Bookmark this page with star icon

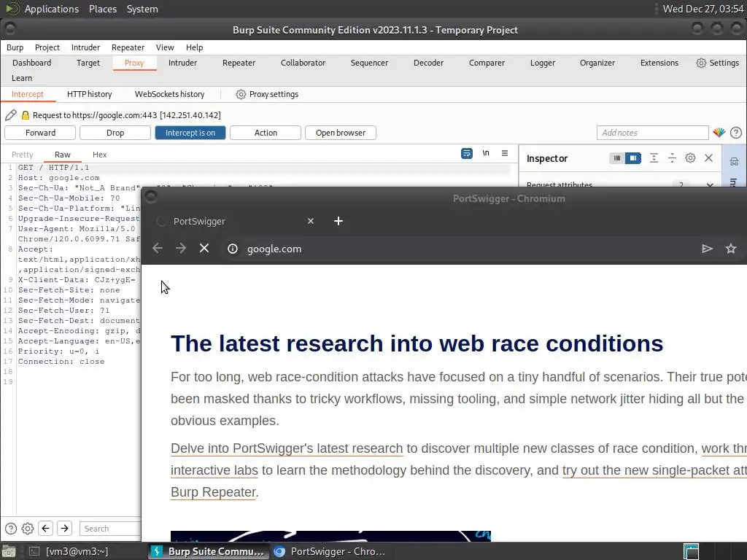pyautogui.click(x=731, y=248)
